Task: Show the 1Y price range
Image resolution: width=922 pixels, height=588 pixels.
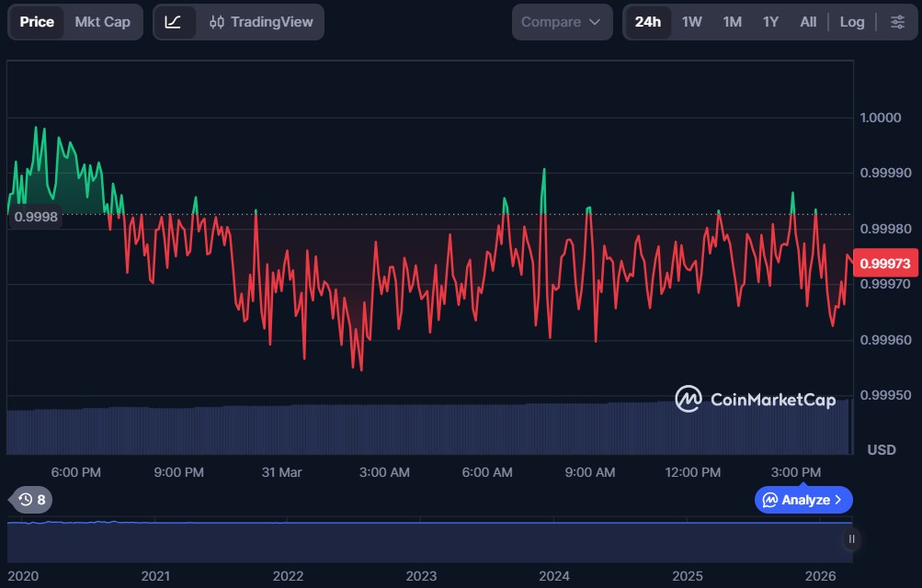Action: 770,22
